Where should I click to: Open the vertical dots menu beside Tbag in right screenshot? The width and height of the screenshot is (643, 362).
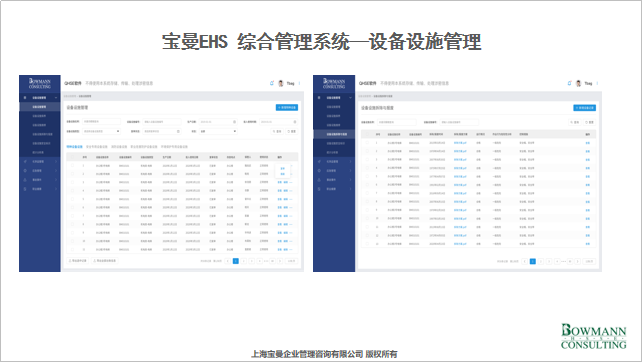[597, 83]
